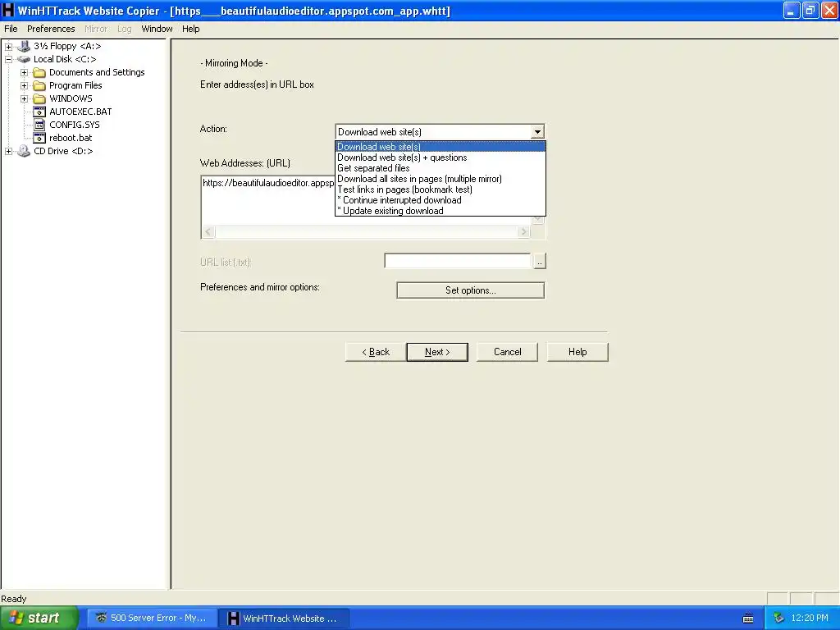Click WinHTTrack Website taskbar button
This screenshot has width=840, height=630.
pos(284,619)
